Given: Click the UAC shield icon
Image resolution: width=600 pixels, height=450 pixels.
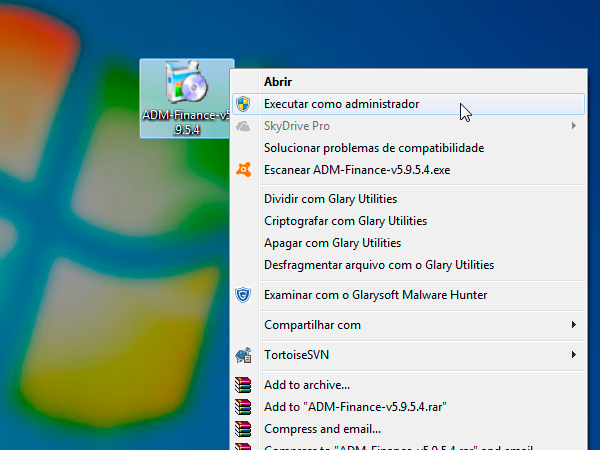Looking at the screenshot, I should click(243, 104).
